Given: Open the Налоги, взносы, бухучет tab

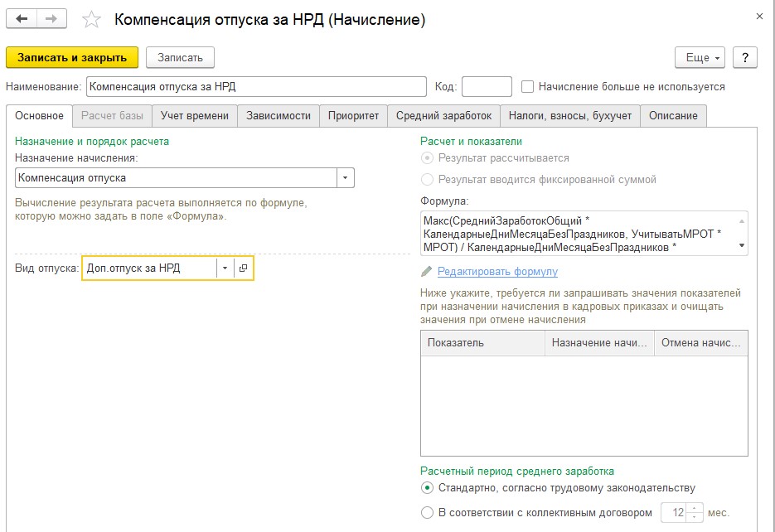Looking at the screenshot, I should tap(570, 115).
